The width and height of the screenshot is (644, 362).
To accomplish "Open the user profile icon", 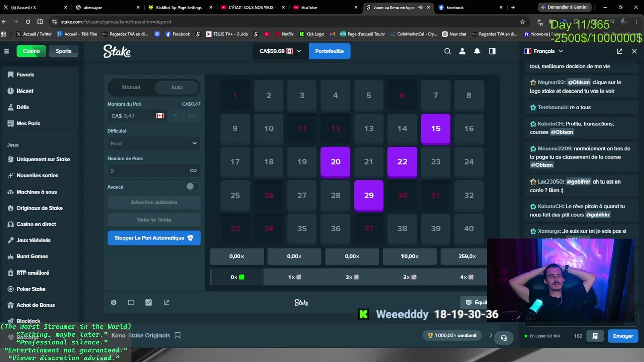I will coord(462,51).
